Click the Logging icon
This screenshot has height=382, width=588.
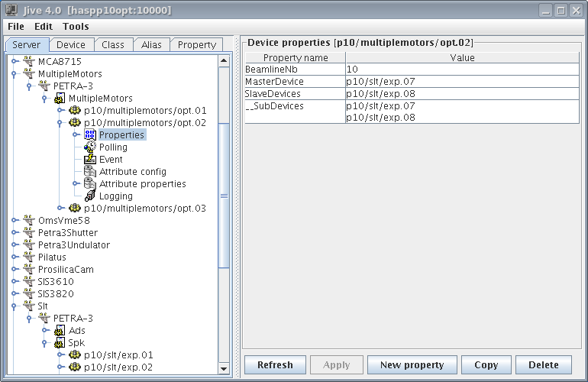pos(90,196)
